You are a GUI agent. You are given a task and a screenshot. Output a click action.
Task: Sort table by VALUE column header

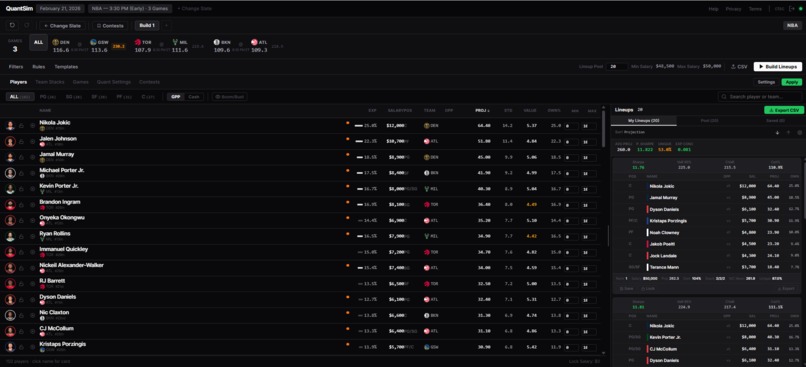(529, 111)
